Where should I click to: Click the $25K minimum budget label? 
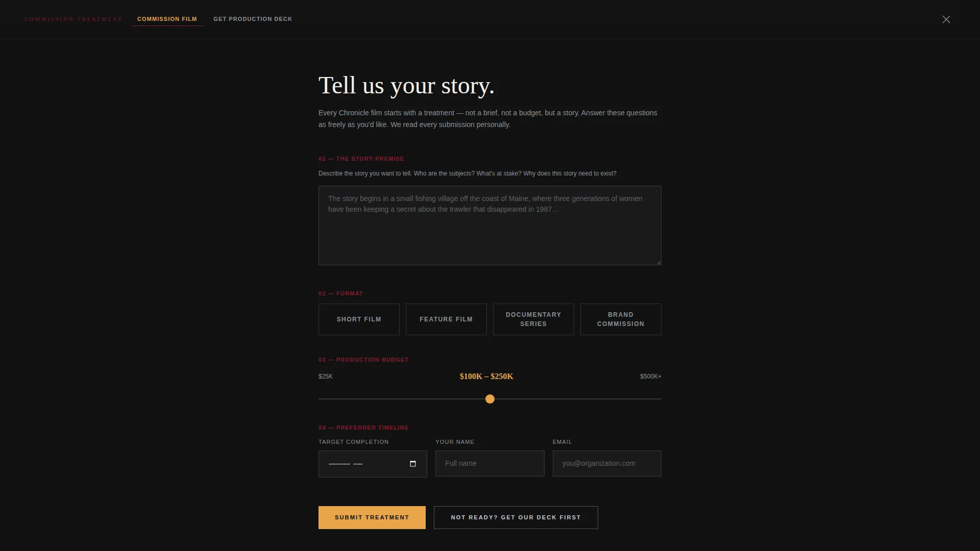coord(326,377)
